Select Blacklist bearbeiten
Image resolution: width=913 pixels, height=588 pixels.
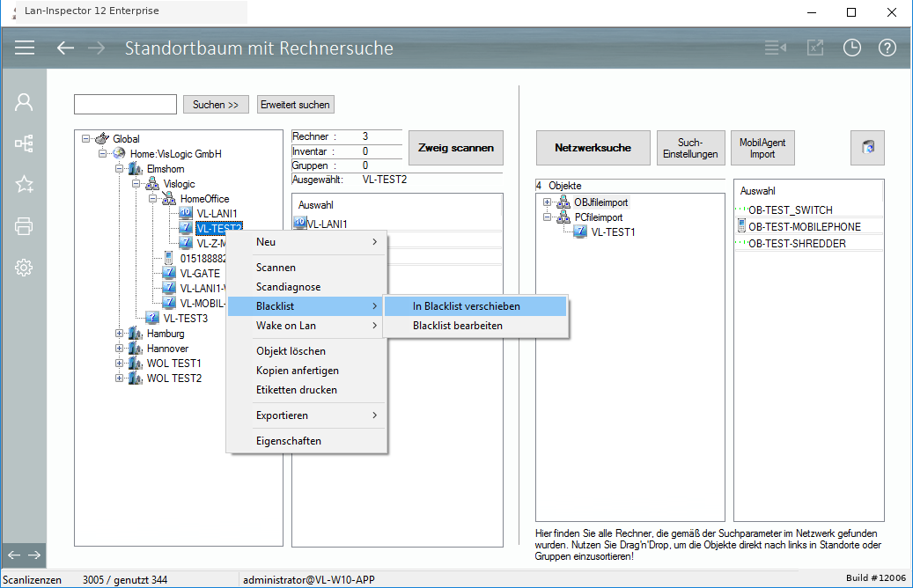click(x=475, y=326)
